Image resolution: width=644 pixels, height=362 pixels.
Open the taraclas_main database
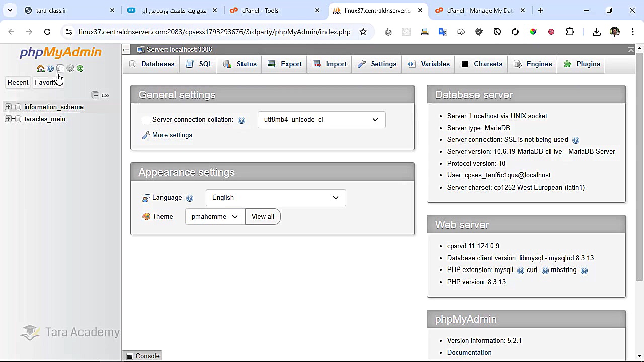(45, 119)
